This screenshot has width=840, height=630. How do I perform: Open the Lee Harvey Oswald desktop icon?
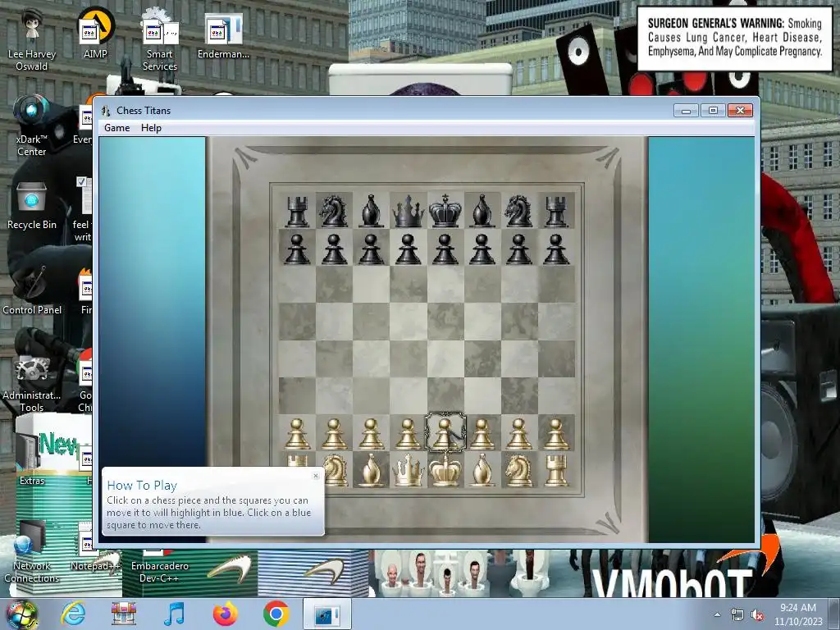click(32, 39)
